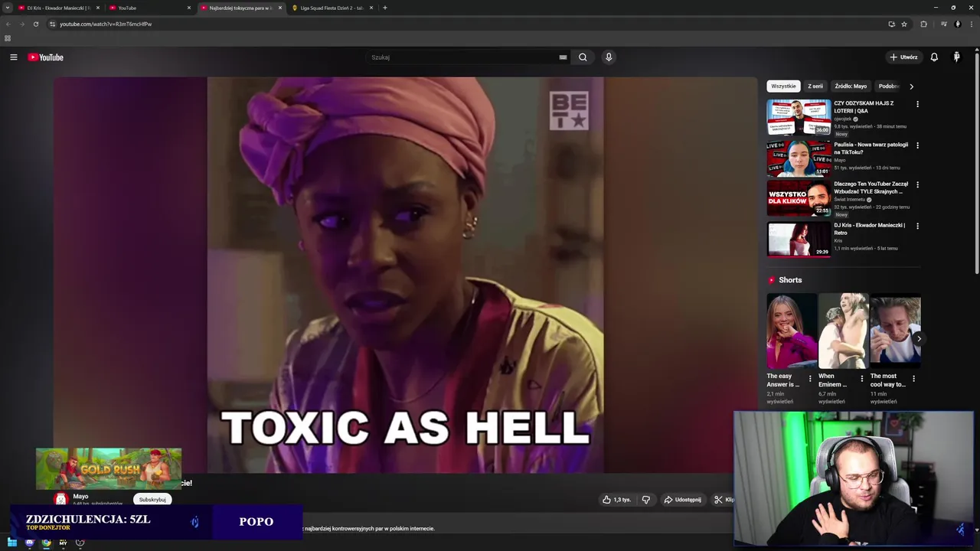
Task: Open the Mayo channel name link
Action: tap(80, 497)
